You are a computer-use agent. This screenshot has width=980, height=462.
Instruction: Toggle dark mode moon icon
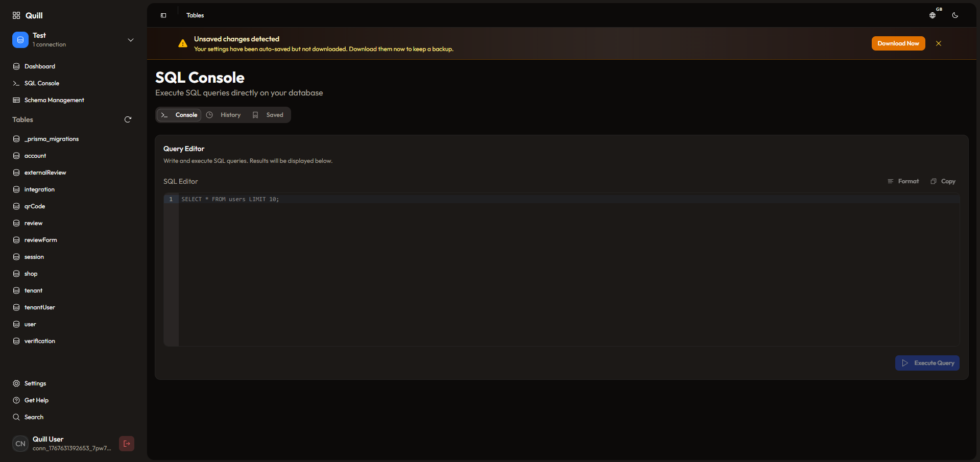tap(955, 15)
